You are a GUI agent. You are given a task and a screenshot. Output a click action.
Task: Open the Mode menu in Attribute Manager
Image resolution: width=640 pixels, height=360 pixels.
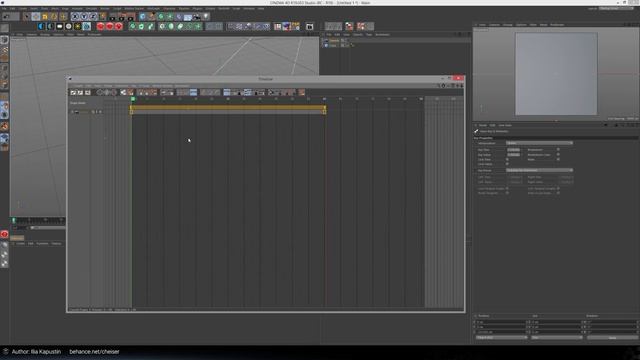point(482,125)
